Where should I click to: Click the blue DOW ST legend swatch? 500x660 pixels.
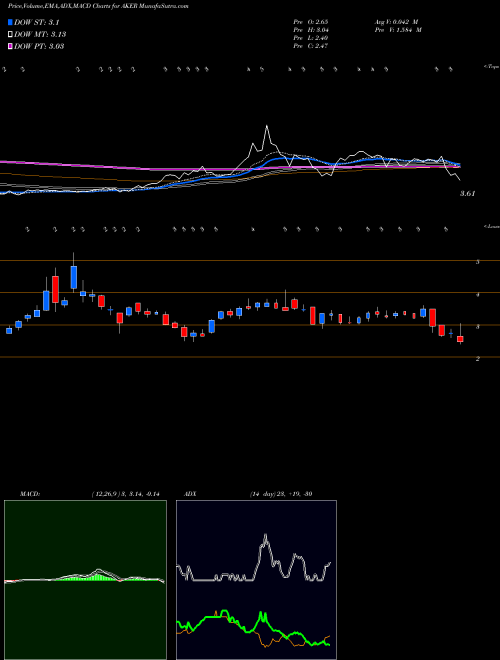click(10, 23)
